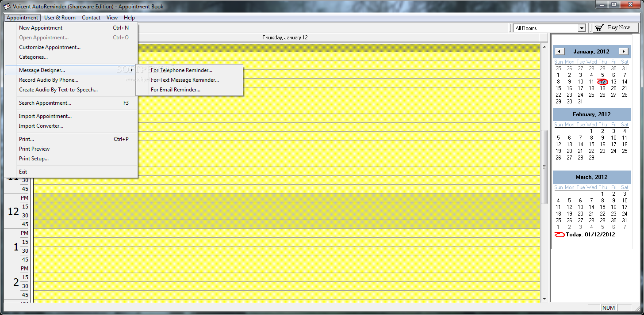This screenshot has height=315, width=644.
Task: Select January 31 in calendar
Action: click(580, 102)
